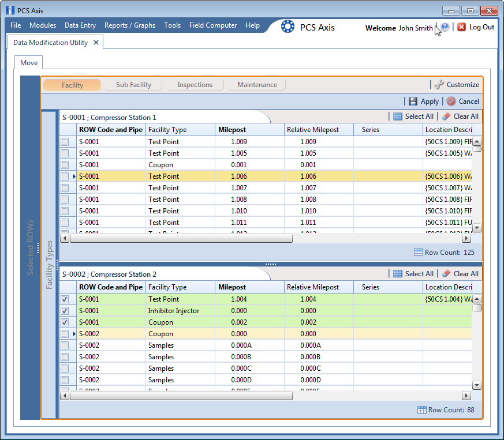Click horizontal scrollbar thumb in bottom grid
The image size is (504, 440).
click(181, 396)
